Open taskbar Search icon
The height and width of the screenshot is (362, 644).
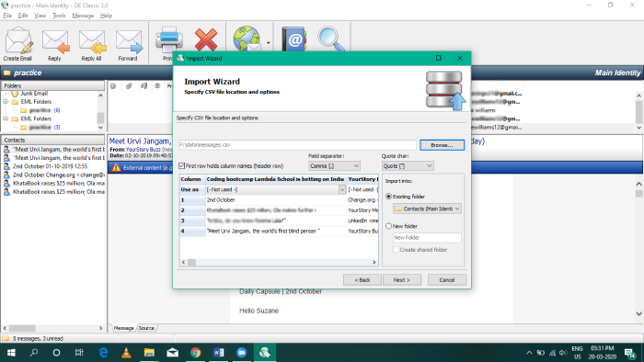tap(34, 353)
